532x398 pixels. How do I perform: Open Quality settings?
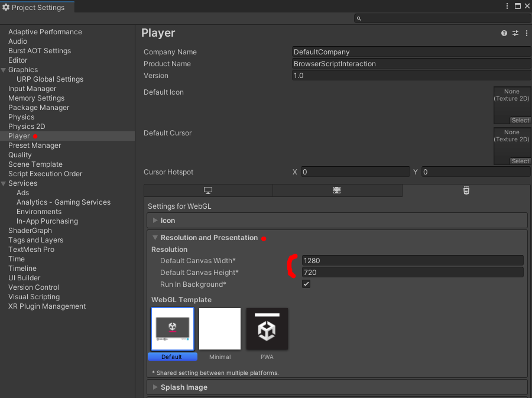click(x=20, y=155)
